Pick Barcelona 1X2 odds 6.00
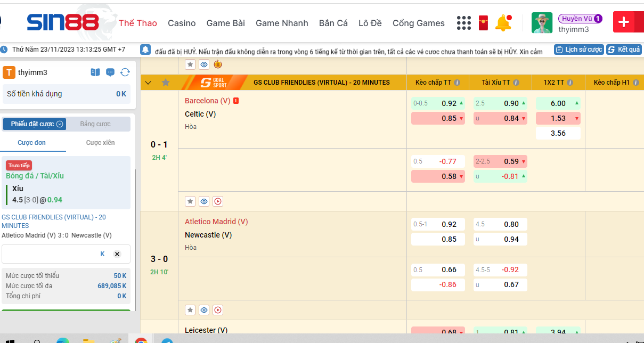The image size is (644, 343). [x=558, y=103]
